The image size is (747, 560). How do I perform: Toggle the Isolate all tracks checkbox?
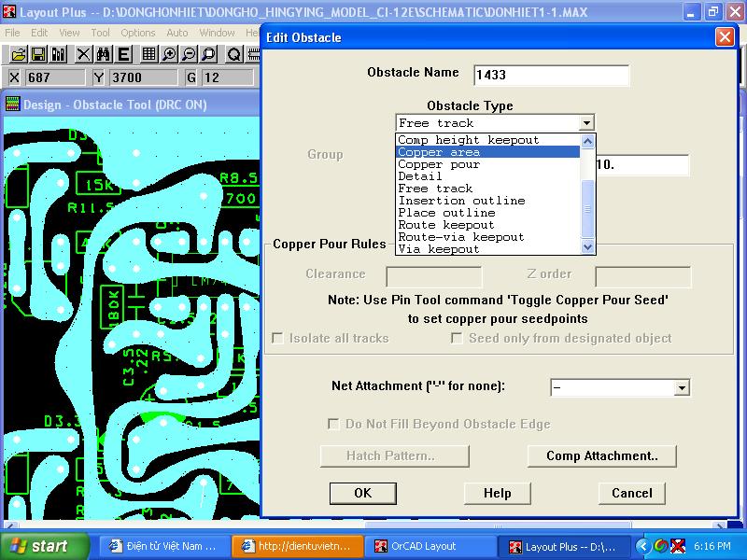click(277, 338)
